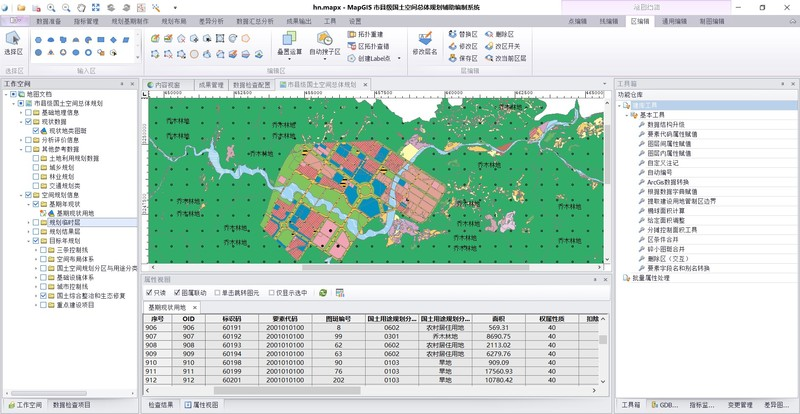The width and height of the screenshot is (800, 414).
Task: Check the 基础地理信息 layer checkbox
Action: [x=29, y=112]
